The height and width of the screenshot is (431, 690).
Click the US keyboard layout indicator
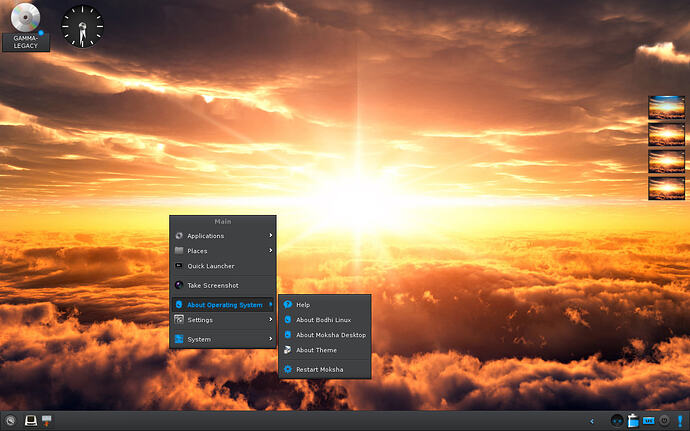tap(649, 421)
